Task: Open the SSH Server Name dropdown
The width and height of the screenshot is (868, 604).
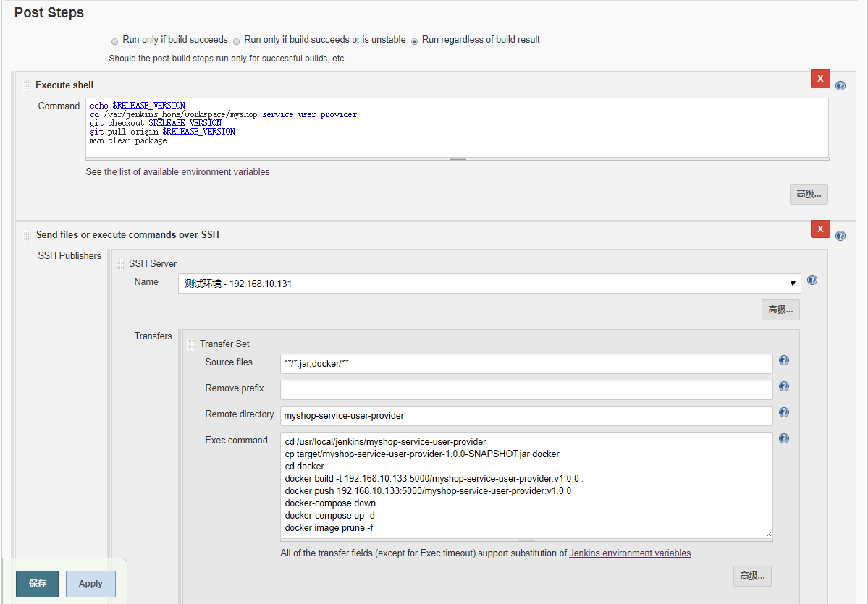Action: pyautogui.click(x=489, y=284)
